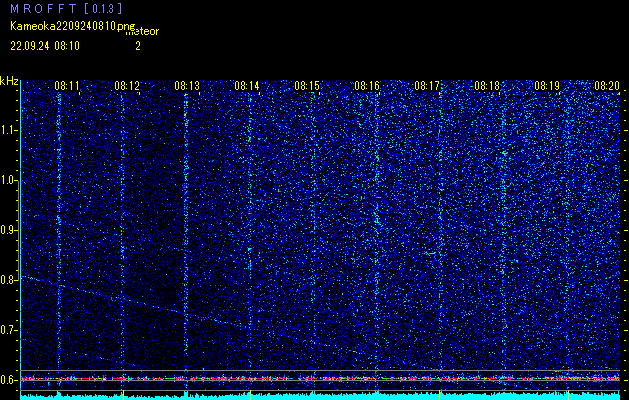Click the cyan signal level bar at bottom
Image resolution: width=629 pixels, height=400 pixels.
point(320,397)
